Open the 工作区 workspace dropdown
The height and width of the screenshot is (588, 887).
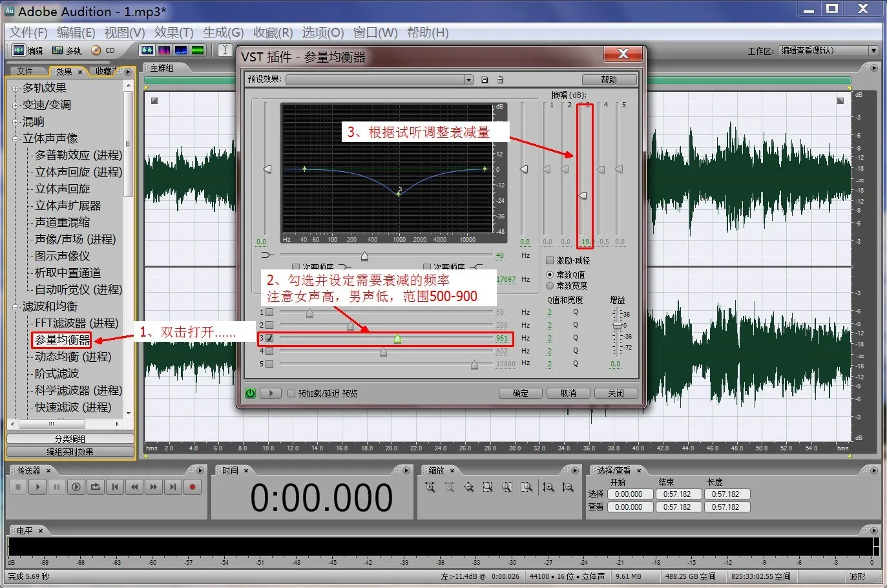coord(873,50)
